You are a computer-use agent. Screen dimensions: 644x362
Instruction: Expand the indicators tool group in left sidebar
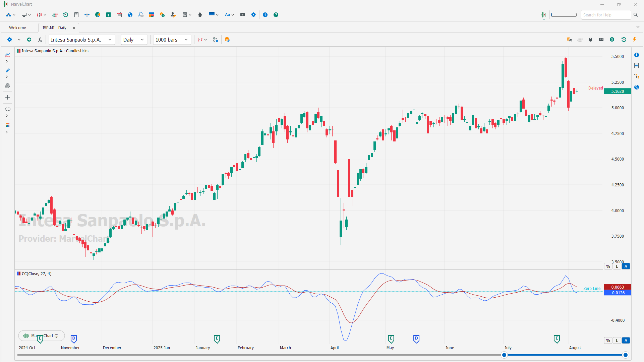pos(7,61)
